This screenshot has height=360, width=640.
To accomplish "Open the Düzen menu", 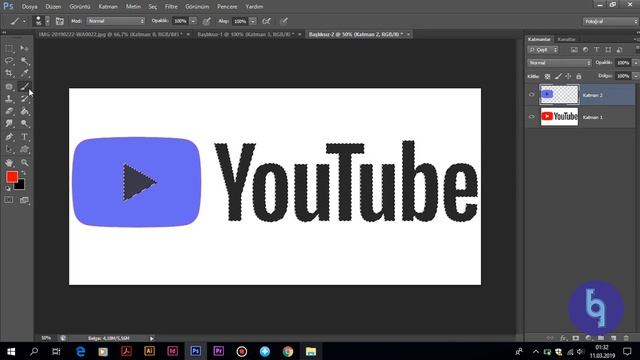I will [x=53, y=7].
